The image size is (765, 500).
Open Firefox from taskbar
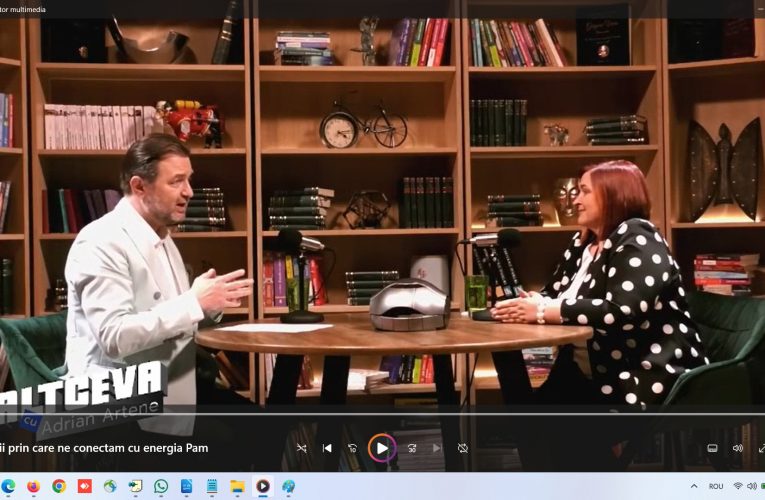[34, 486]
